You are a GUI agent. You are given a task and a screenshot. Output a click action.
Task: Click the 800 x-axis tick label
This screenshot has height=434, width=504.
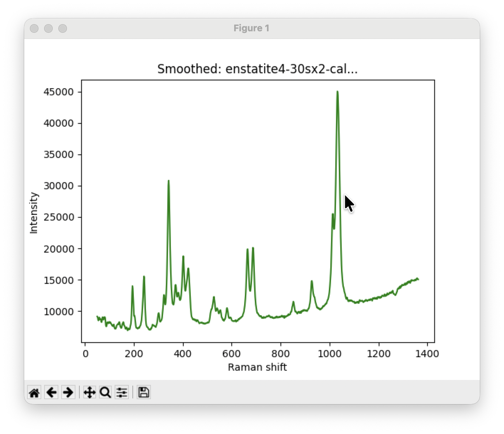pos(281,354)
